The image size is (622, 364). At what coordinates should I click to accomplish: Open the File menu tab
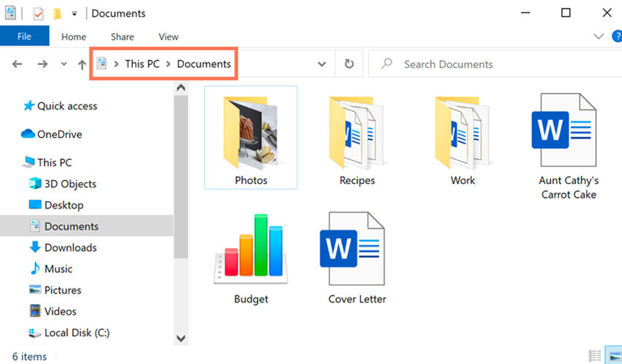[x=24, y=36]
